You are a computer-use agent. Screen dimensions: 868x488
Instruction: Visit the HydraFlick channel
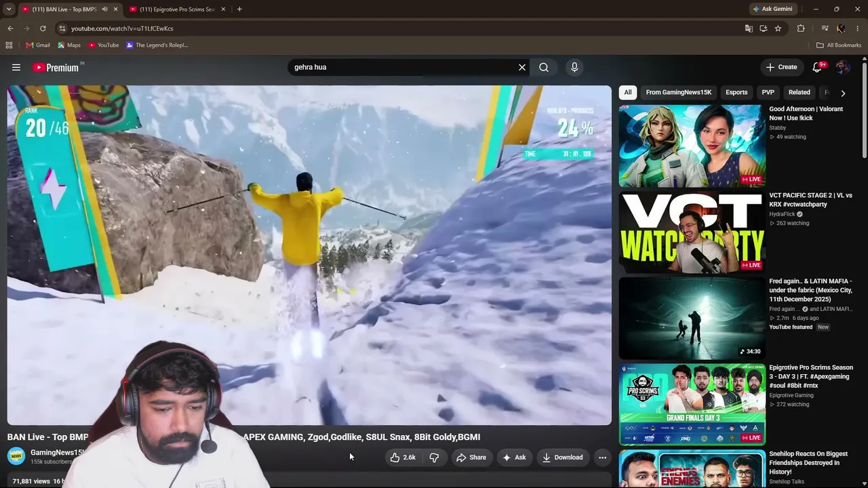pyautogui.click(x=783, y=214)
